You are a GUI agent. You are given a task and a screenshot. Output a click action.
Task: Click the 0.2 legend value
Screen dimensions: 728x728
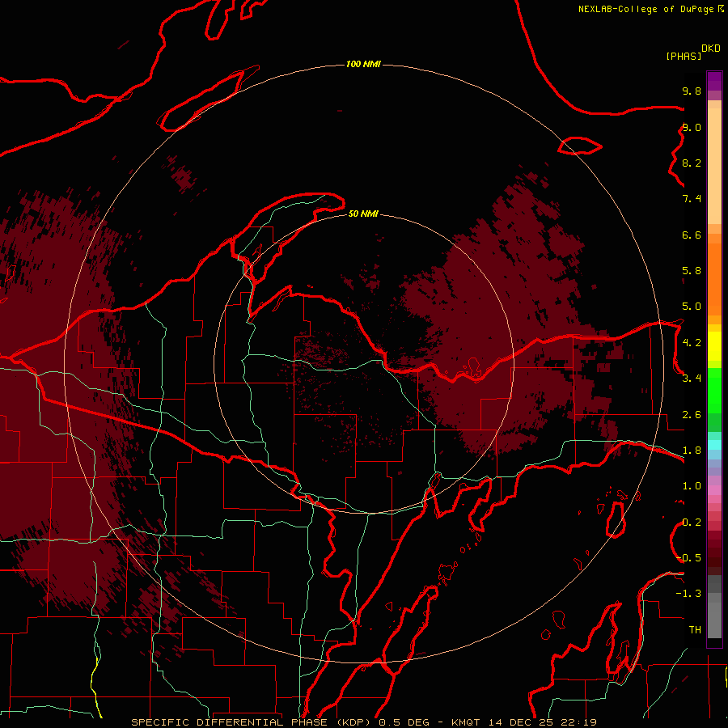(692, 523)
